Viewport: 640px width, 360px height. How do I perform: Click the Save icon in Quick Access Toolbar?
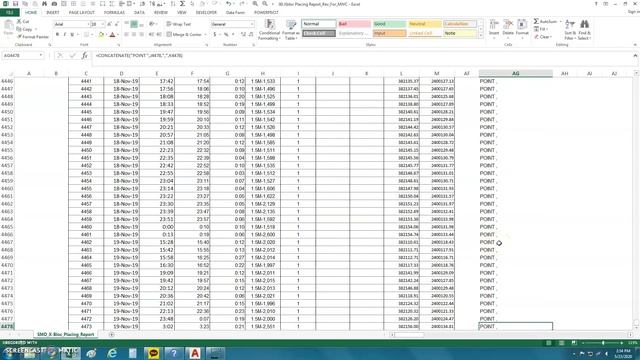point(16,4)
